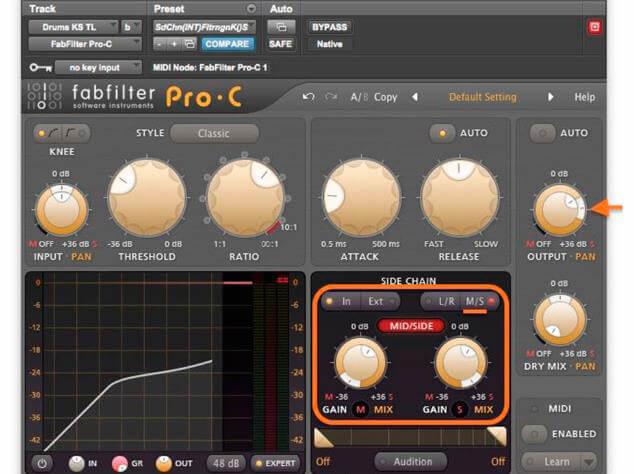Click the key input key icon
This screenshot has width=634, height=474.
point(40,68)
